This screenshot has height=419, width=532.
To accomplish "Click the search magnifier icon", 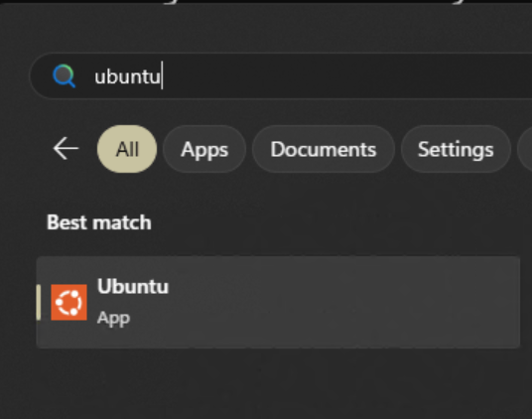I will pyautogui.click(x=65, y=76).
